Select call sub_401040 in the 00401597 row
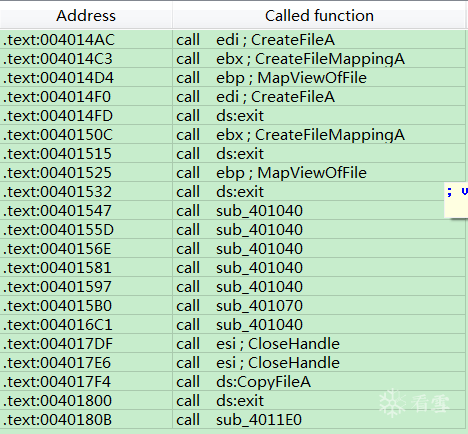468x434 pixels. point(239,287)
